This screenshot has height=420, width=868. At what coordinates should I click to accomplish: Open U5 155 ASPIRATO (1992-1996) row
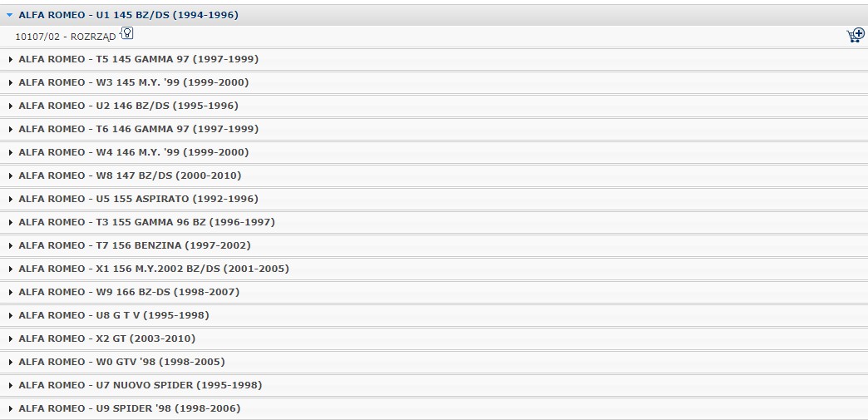[x=434, y=199]
